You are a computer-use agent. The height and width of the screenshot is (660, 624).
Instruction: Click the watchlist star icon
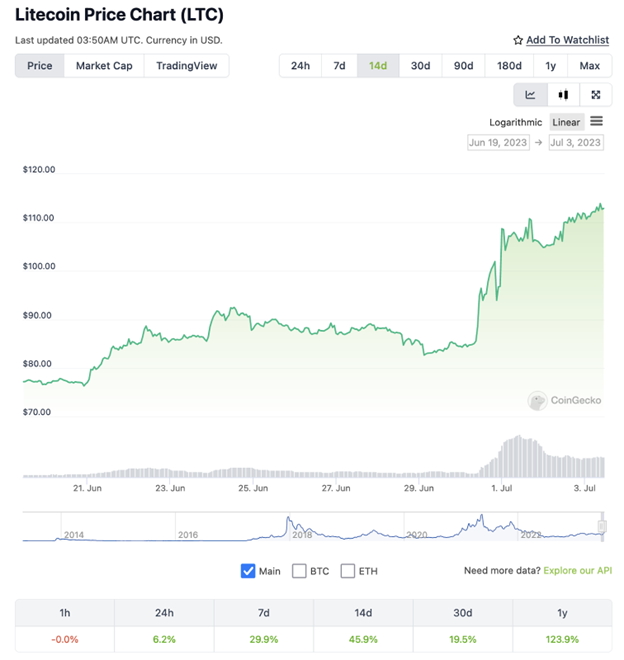tap(518, 40)
